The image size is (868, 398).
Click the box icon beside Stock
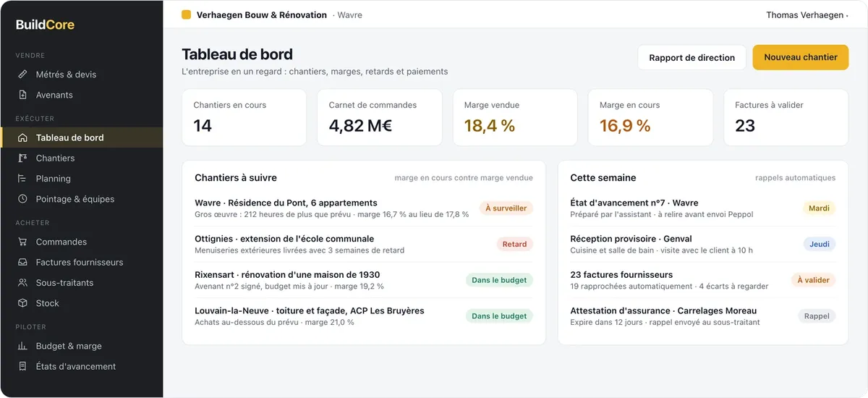(22, 302)
